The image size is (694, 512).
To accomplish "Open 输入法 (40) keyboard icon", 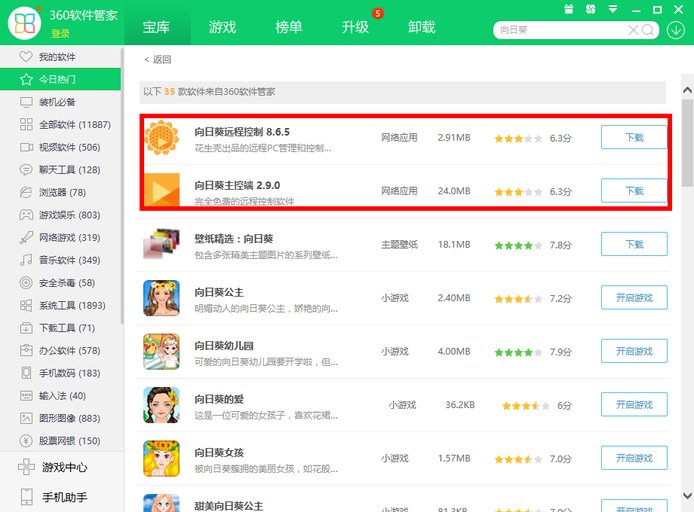I will 26,396.
